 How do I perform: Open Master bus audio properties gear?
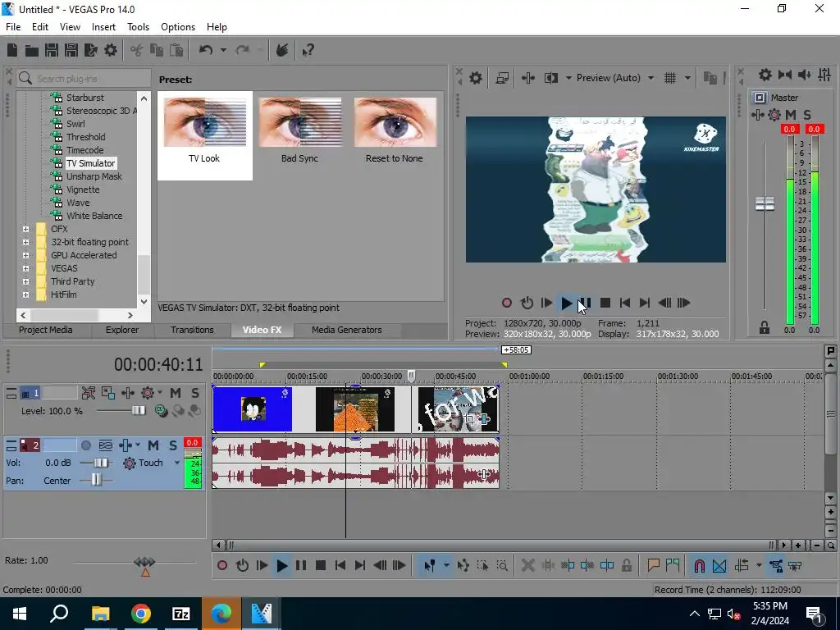point(765,75)
